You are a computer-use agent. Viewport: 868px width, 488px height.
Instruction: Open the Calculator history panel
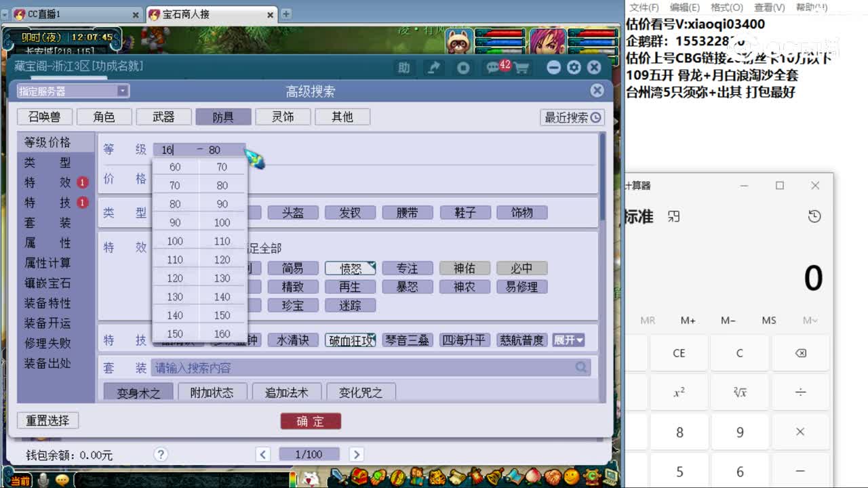(x=814, y=216)
